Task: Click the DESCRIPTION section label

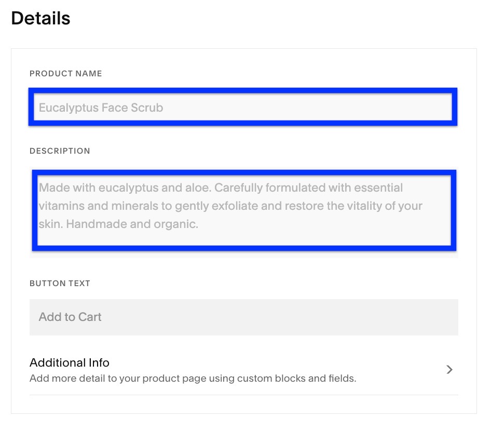Action: (x=59, y=151)
